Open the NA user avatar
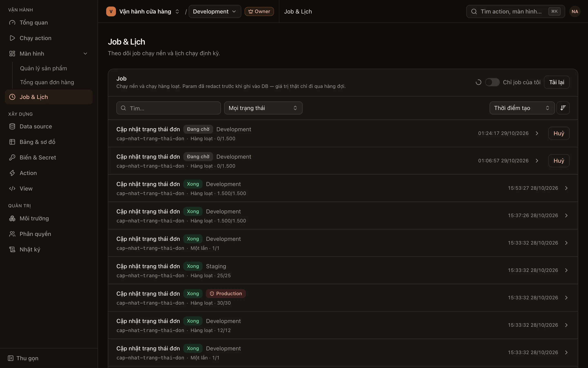Screen dimensions: 588x368 point(575,11)
